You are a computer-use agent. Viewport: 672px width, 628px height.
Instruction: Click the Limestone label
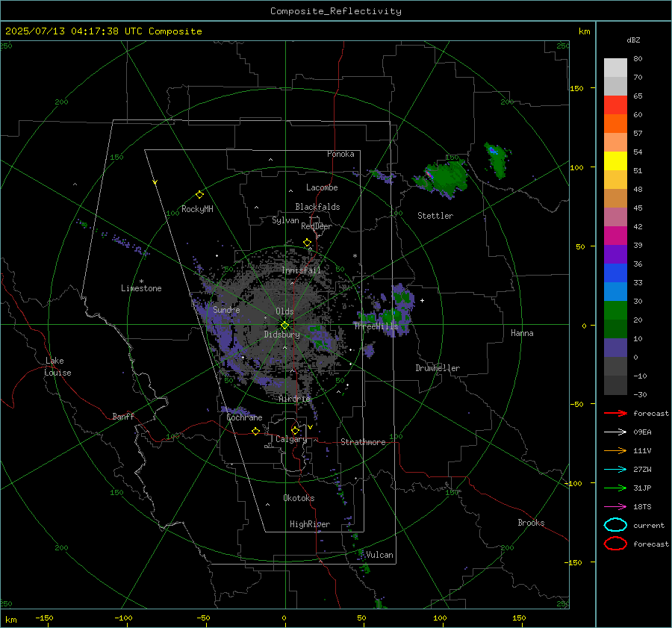pos(141,288)
